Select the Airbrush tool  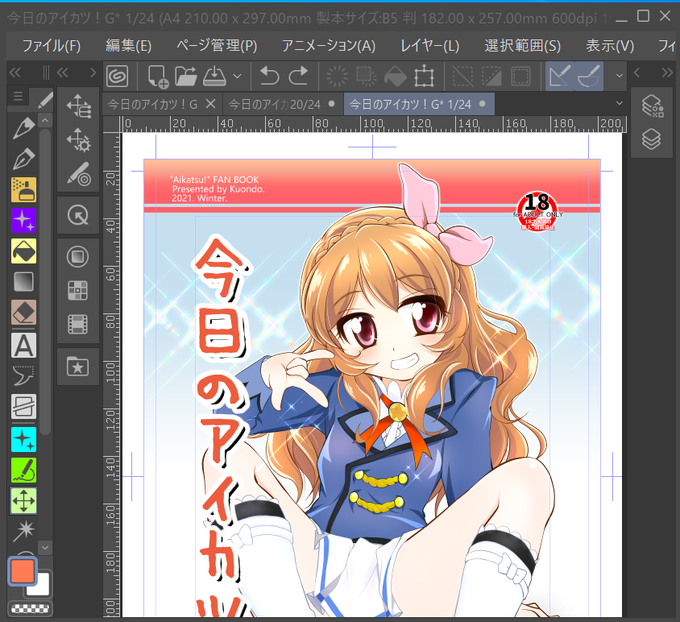coord(23,190)
